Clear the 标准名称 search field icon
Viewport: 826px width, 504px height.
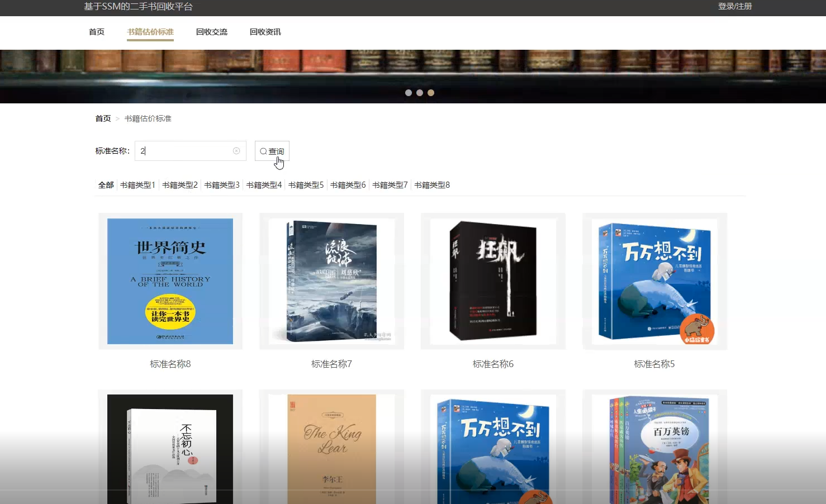pos(236,151)
